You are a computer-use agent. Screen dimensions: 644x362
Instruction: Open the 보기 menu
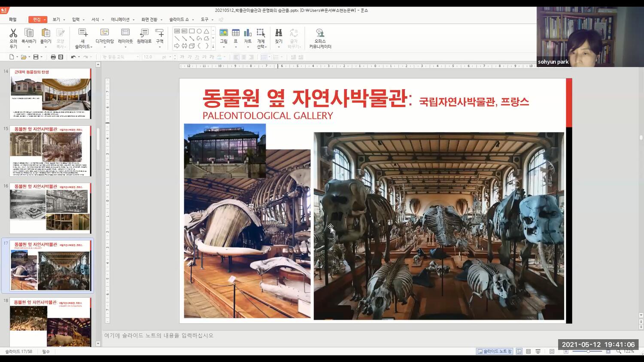(56, 20)
